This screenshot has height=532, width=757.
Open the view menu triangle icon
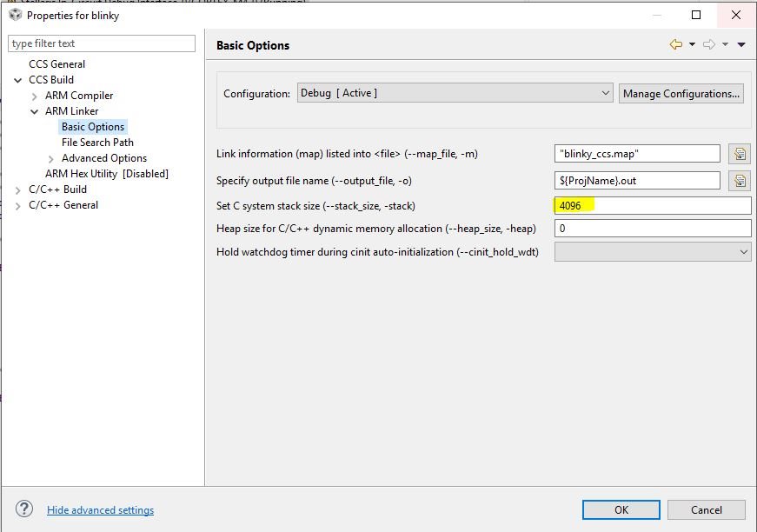(x=741, y=44)
